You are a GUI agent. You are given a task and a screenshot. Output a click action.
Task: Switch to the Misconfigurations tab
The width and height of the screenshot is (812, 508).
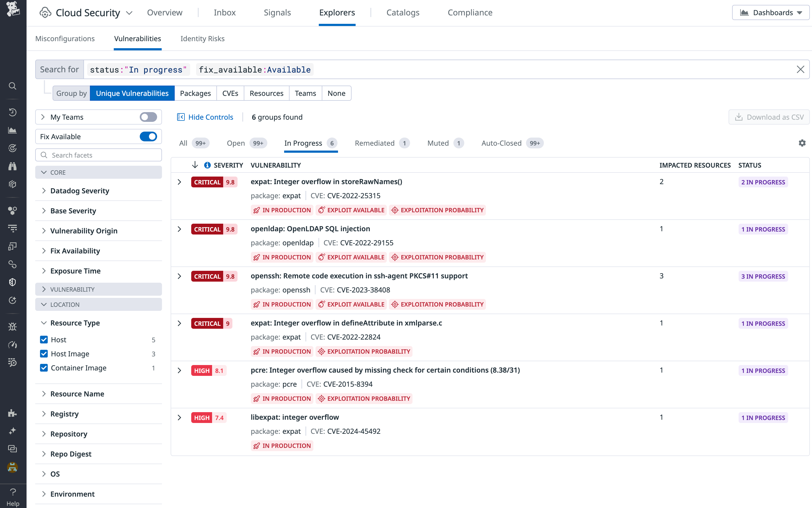[65, 38]
